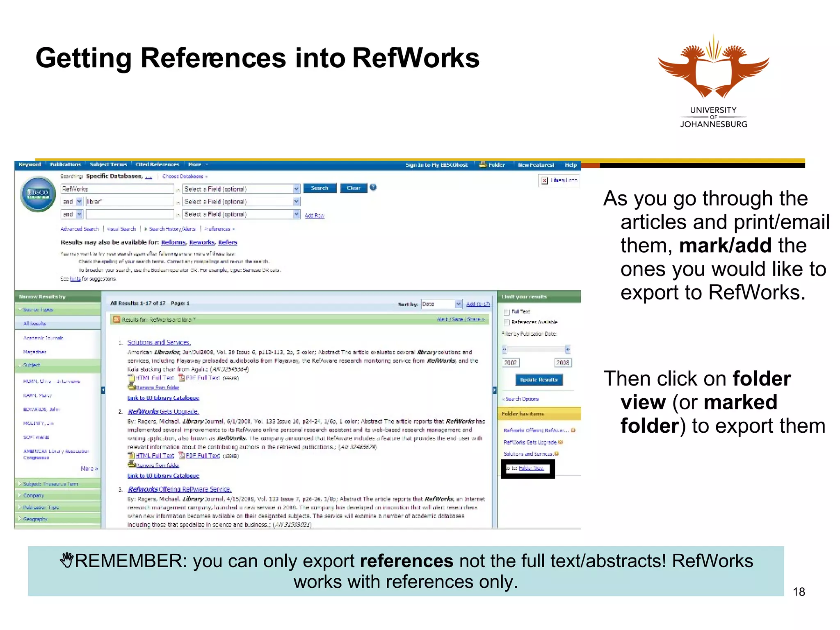Click folder icon next to Refworks Offering RefAware item
The width and height of the screenshot is (840, 630).
pyautogui.click(x=573, y=430)
